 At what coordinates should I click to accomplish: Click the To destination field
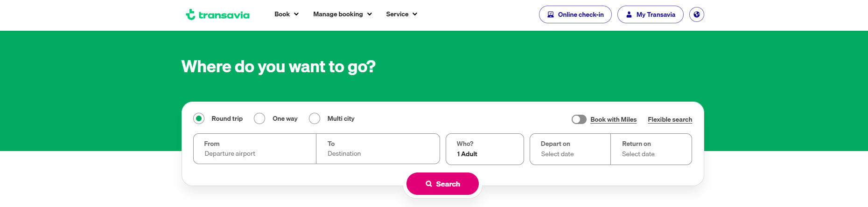point(378,149)
